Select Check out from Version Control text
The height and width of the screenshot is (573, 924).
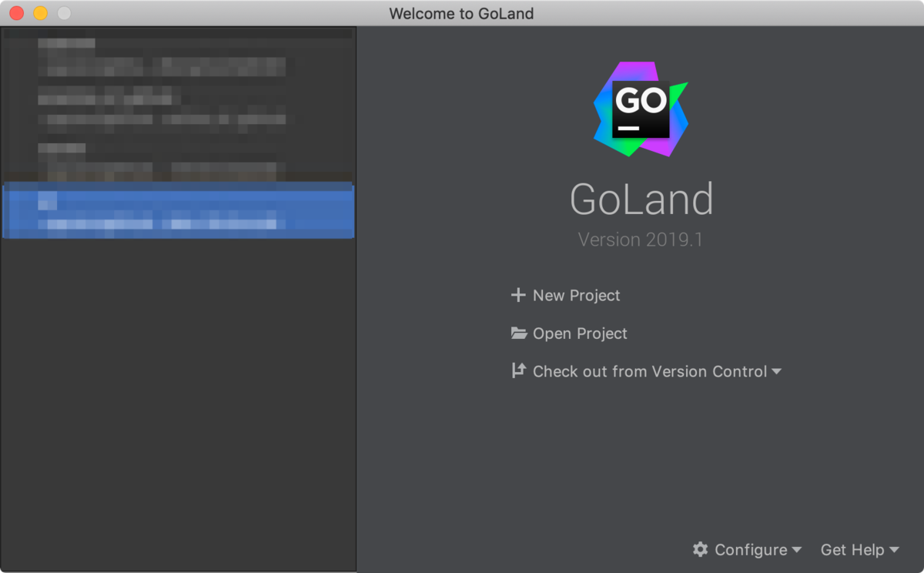(x=650, y=371)
